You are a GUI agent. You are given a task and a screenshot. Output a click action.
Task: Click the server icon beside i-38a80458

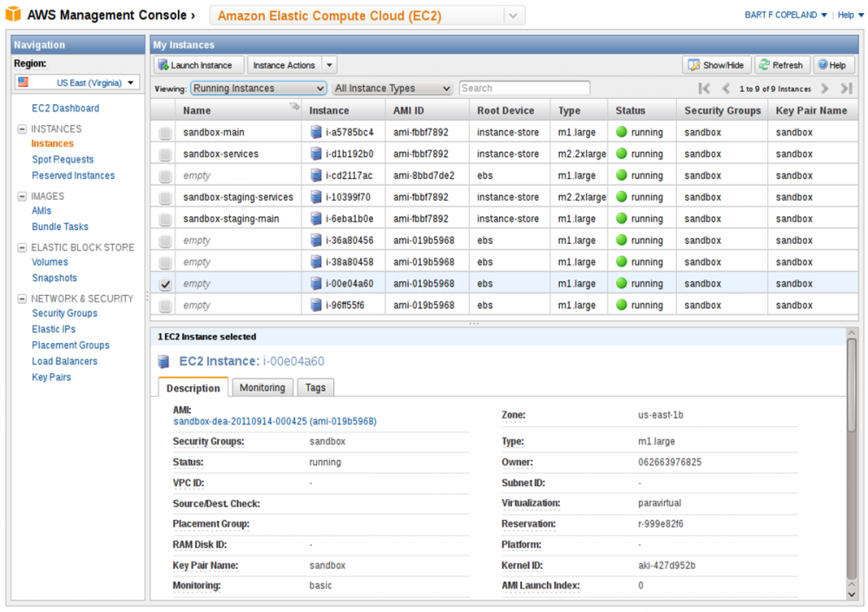tap(316, 261)
